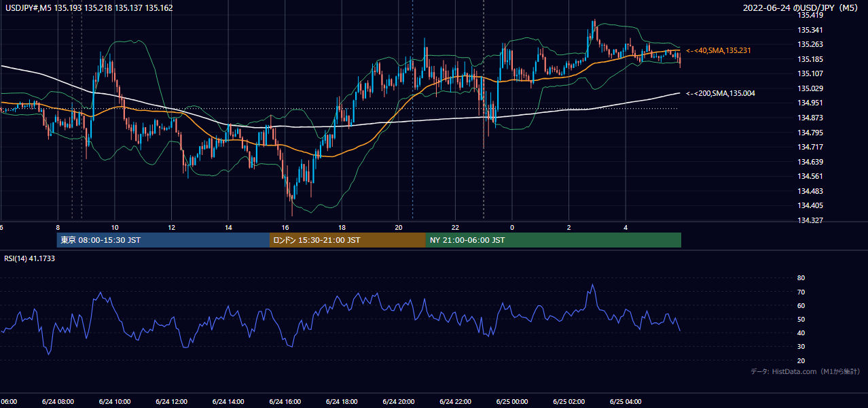Click hour label 4 under the price chart
The image size is (868, 408).
(x=626, y=227)
